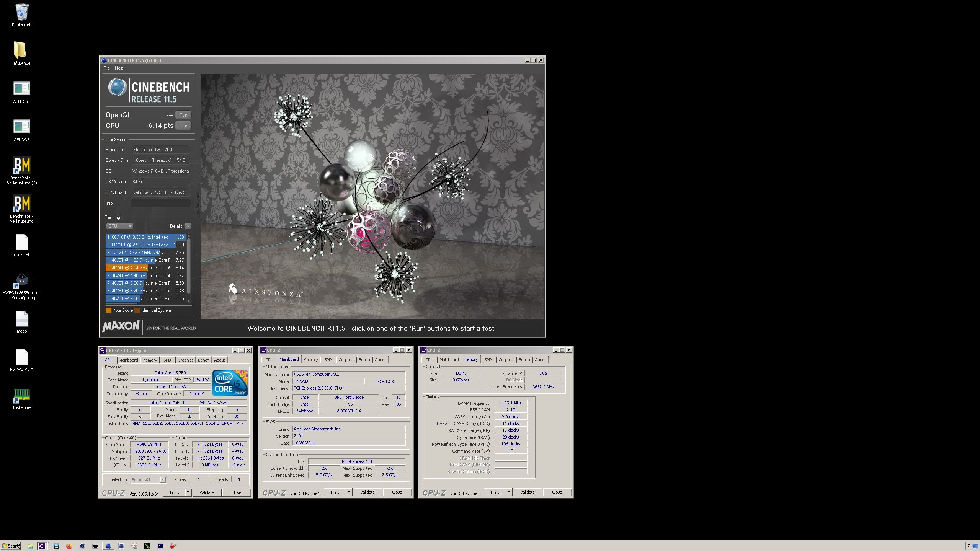Image resolution: width=980 pixels, height=551 pixels.
Task: Select the P6TWS.ROM file icon
Action: click(22, 360)
